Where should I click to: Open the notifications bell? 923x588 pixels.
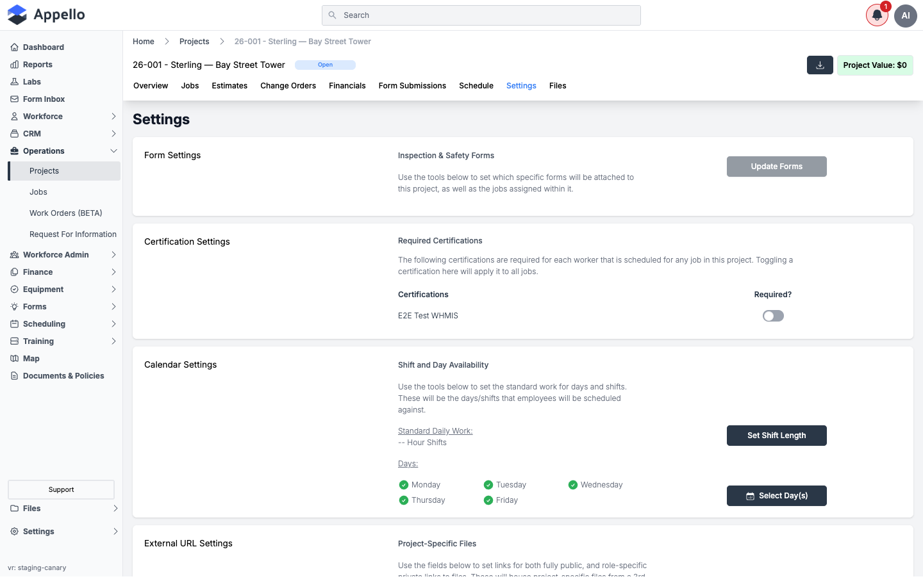coord(877,15)
